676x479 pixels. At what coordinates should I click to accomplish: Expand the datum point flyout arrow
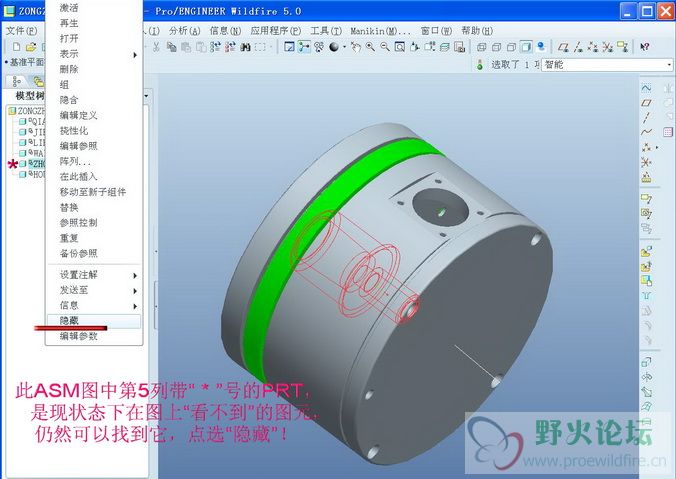(657, 147)
